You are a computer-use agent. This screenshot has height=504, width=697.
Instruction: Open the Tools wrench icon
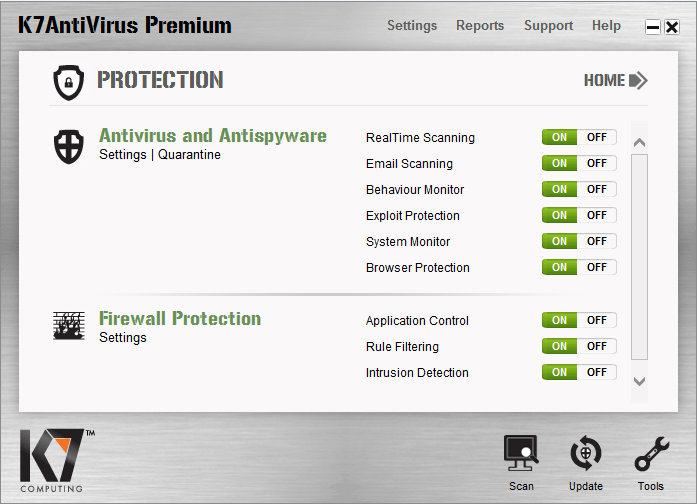click(x=651, y=453)
